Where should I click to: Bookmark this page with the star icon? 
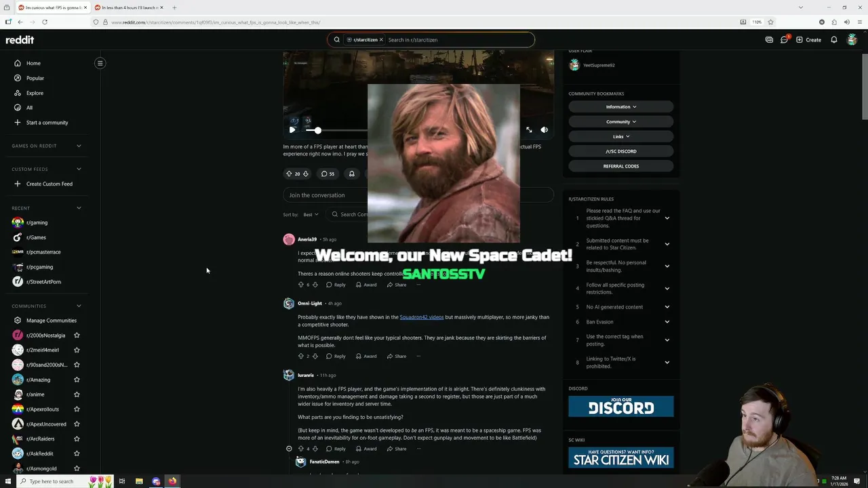click(770, 22)
